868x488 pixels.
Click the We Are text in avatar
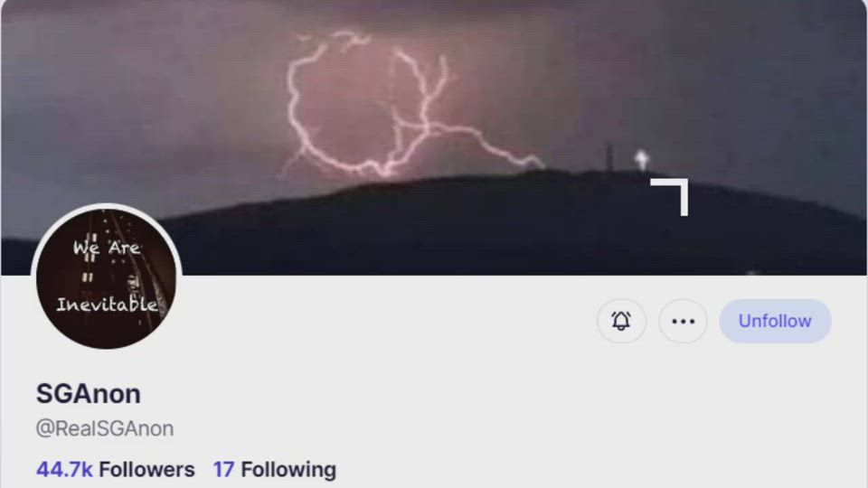pos(107,248)
